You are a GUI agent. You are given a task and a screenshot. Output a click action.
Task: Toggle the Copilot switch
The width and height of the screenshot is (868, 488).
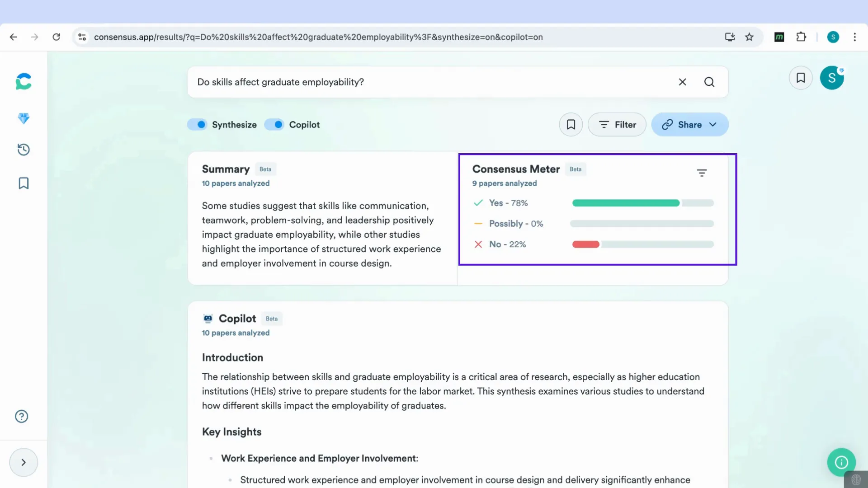pos(274,124)
